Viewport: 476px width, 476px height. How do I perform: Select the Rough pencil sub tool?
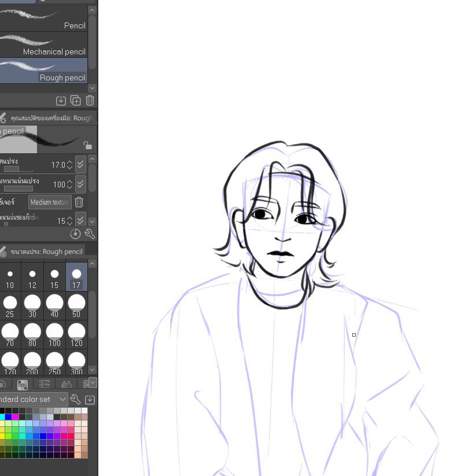tap(43, 71)
